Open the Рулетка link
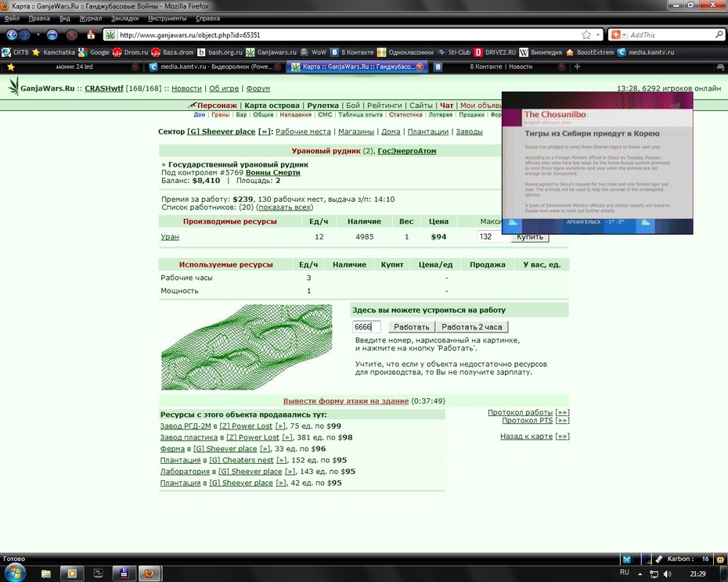This screenshot has height=582, width=728. pyautogui.click(x=323, y=106)
